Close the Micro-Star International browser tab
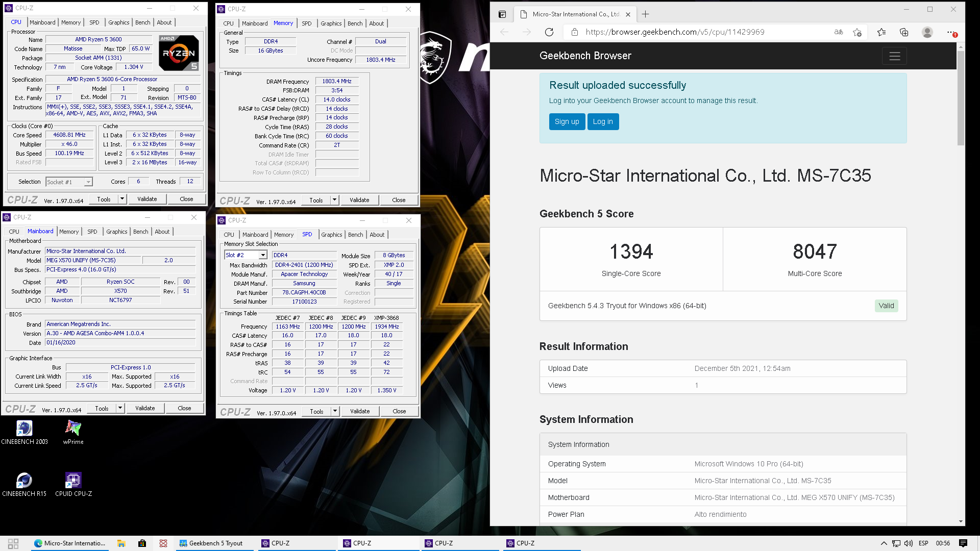 (628, 14)
